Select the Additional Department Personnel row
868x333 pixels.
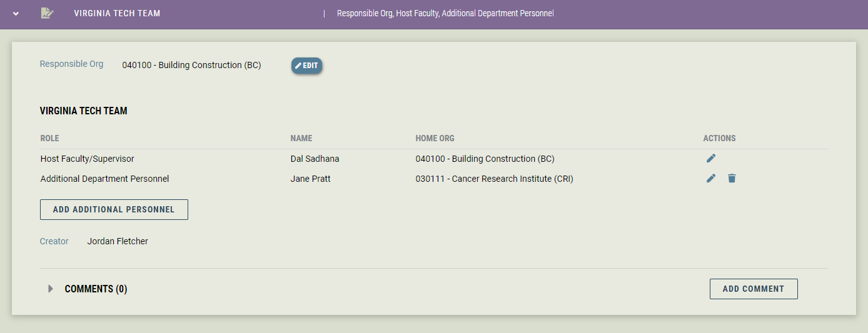[x=433, y=179]
